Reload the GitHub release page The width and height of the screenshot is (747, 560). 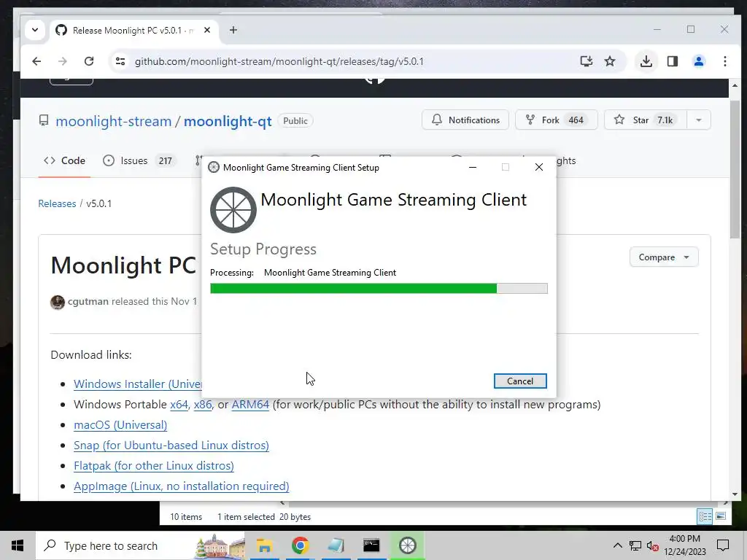point(88,61)
